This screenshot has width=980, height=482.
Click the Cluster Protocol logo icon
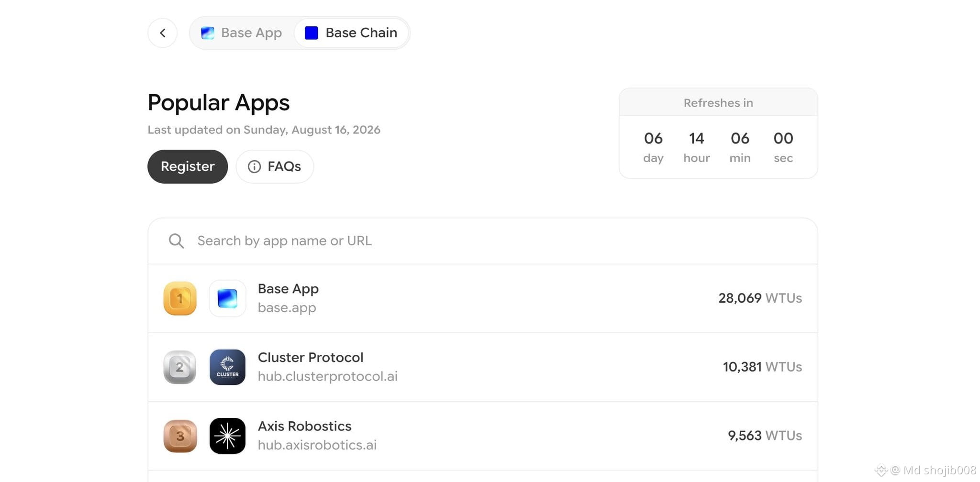click(x=227, y=367)
